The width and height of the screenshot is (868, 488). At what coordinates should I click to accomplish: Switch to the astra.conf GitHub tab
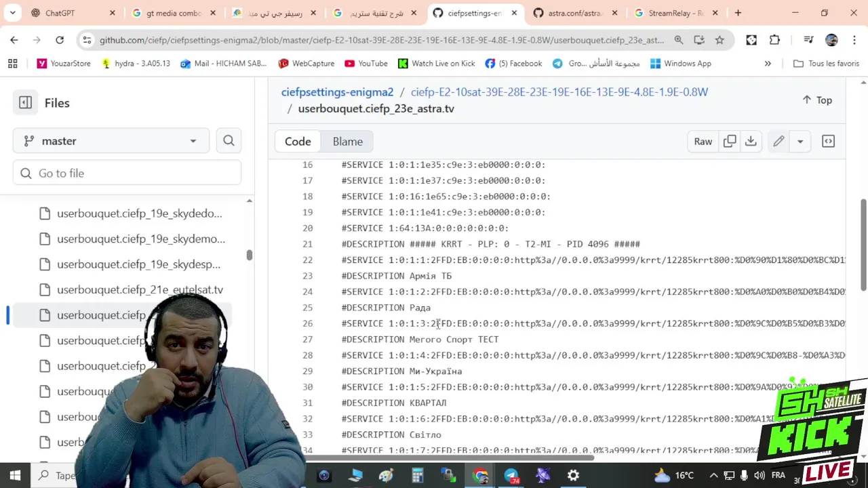(x=576, y=13)
